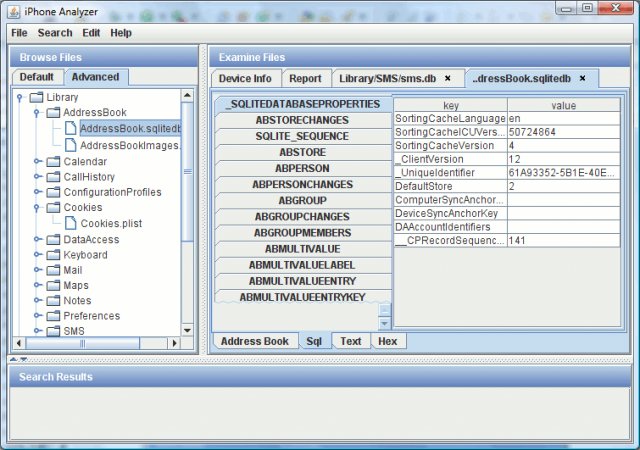The image size is (640, 450).
Task: Click the ConfigurationProfiles folder icon
Action: click(x=53, y=192)
